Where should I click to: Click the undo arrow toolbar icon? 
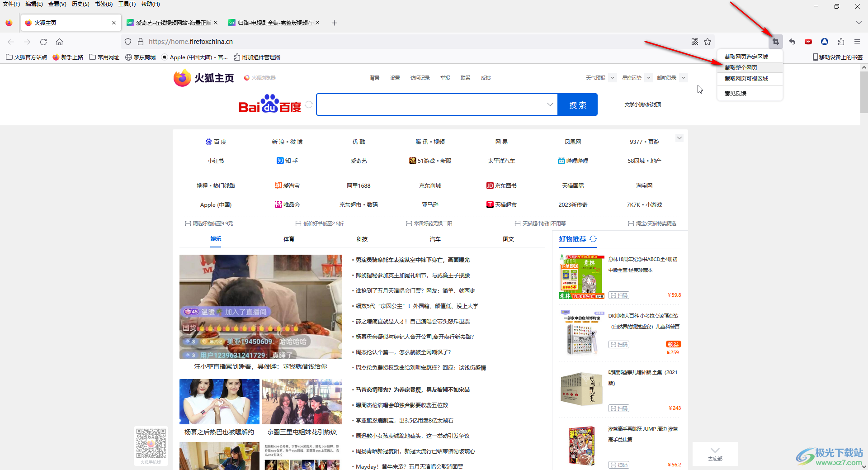[792, 42]
